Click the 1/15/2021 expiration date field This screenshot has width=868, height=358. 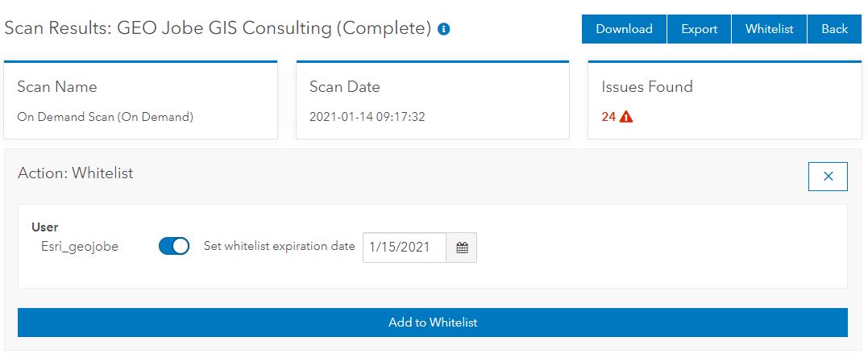point(405,248)
